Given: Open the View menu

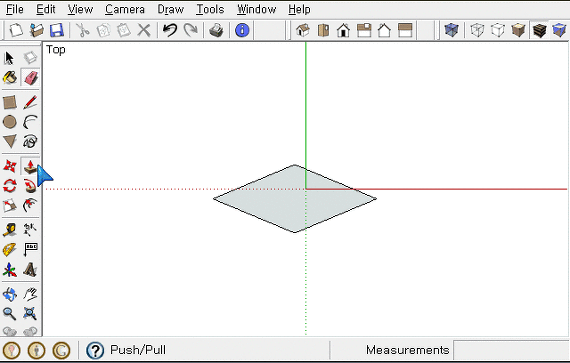Looking at the screenshot, I should [x=80, y=9].
